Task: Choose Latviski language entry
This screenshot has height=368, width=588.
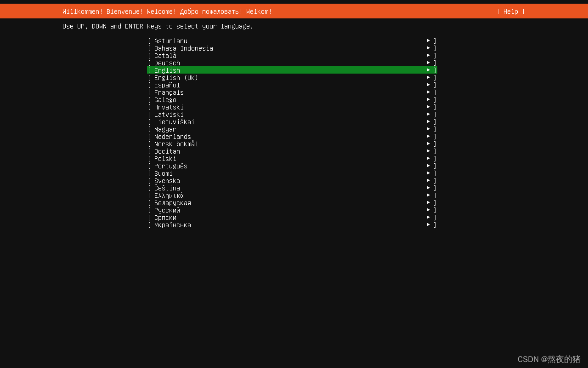Action: [292, 114]
